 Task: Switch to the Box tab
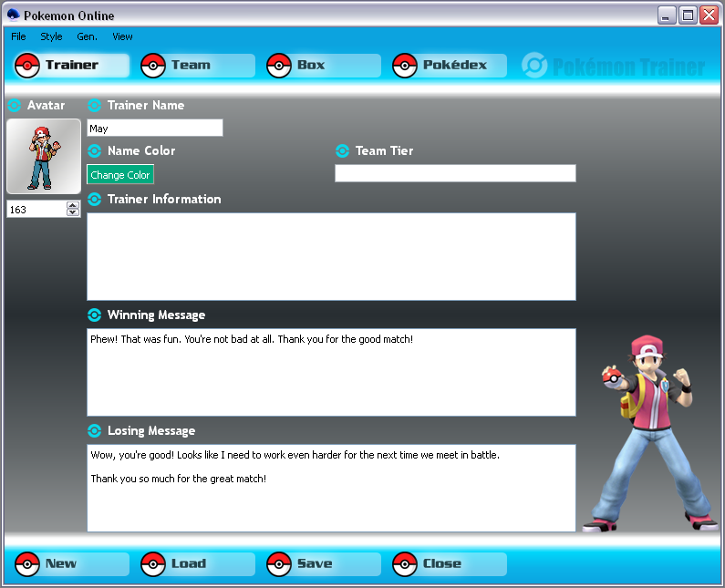[323, 65]
